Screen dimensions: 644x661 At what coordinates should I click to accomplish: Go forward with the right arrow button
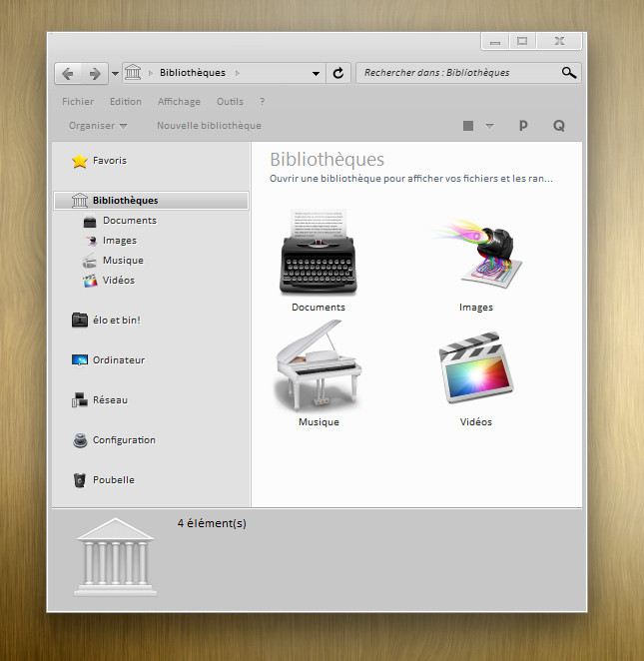click(x=95, y=74)
